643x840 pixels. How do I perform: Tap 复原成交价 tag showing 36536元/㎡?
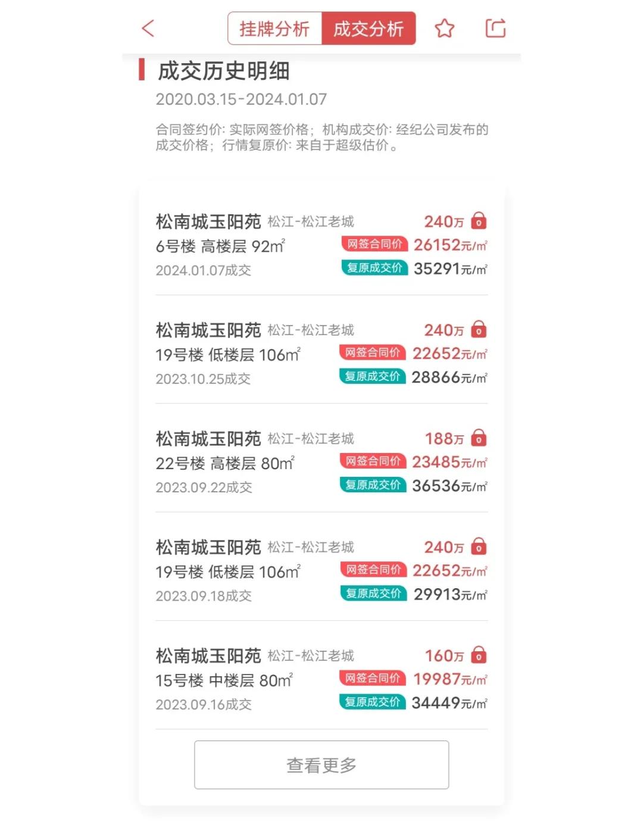(x=373, y=485)
